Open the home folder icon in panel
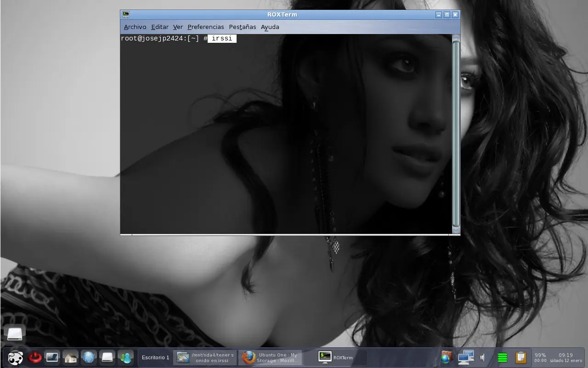Screen dimensions: 588x368 [x=70, y=357]
